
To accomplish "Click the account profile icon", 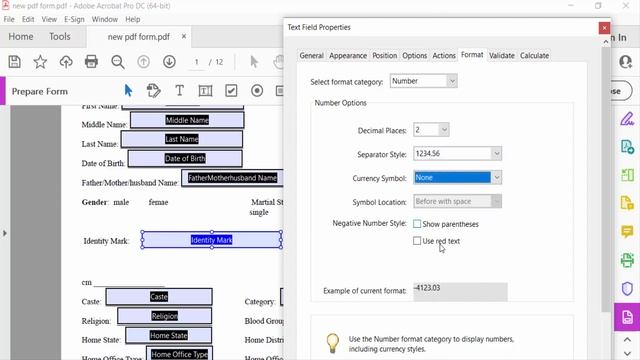I will point(625,62).
